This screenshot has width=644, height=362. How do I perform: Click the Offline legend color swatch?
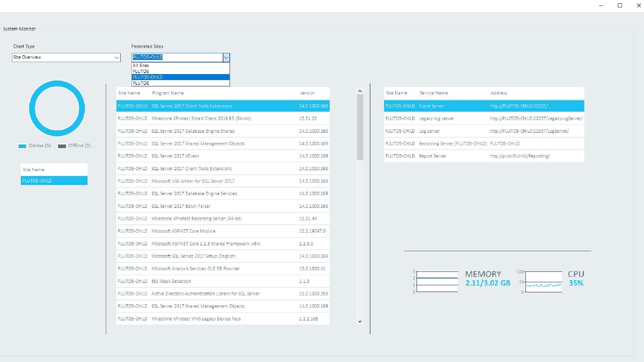pyautogui.click(x=62, y=146)
